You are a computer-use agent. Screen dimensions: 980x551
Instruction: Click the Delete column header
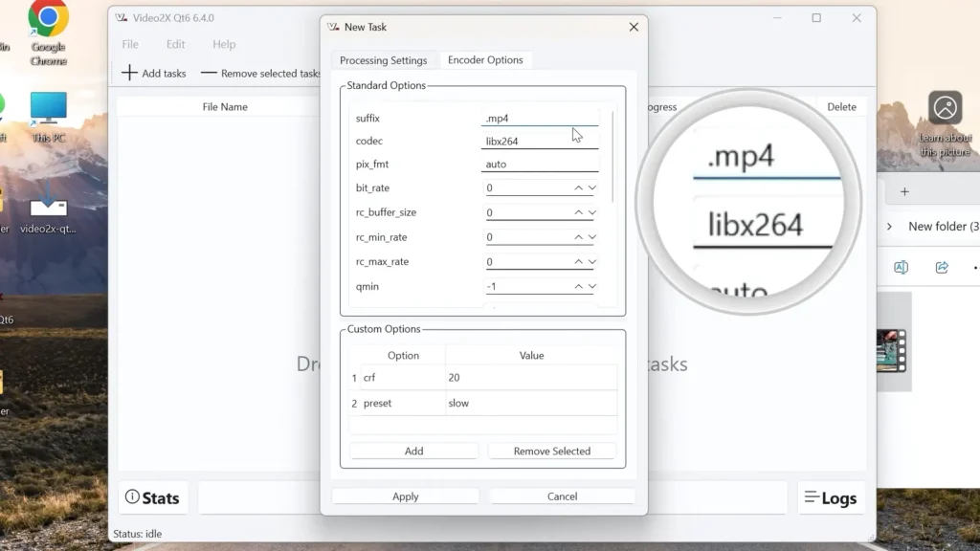tap(842, 107)
